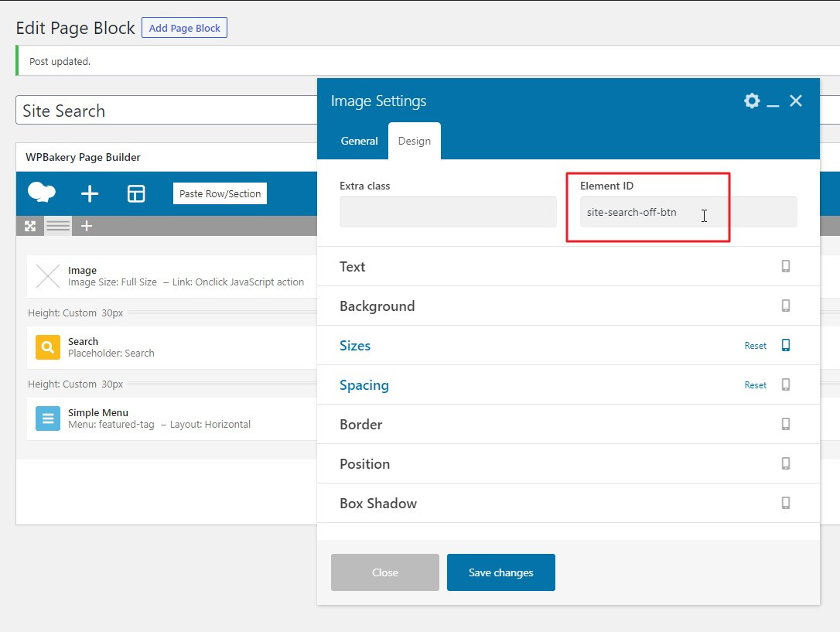Click Add Page Block button
This screenshot has width=840, height=632.
(x=184, y=28)
